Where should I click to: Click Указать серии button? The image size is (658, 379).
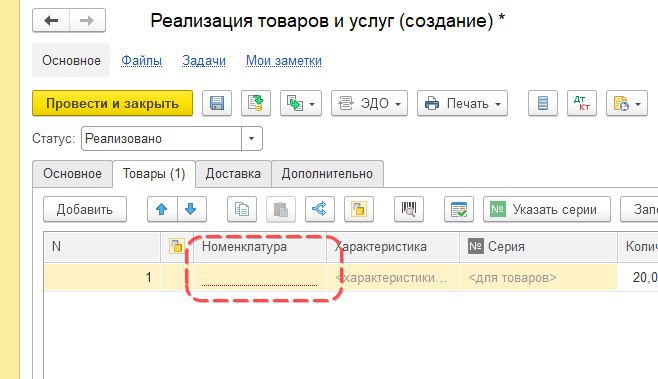[x=547, y=209]
